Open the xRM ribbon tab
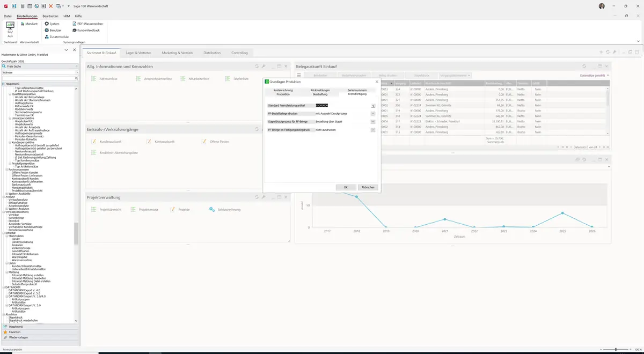Image resolution: width=644 pixels, height=354 pixels. point(67,16)
